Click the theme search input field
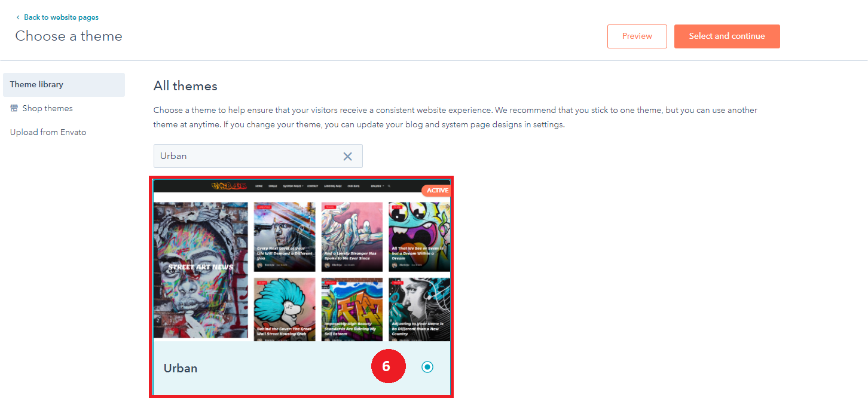 (x=245, y=156)
